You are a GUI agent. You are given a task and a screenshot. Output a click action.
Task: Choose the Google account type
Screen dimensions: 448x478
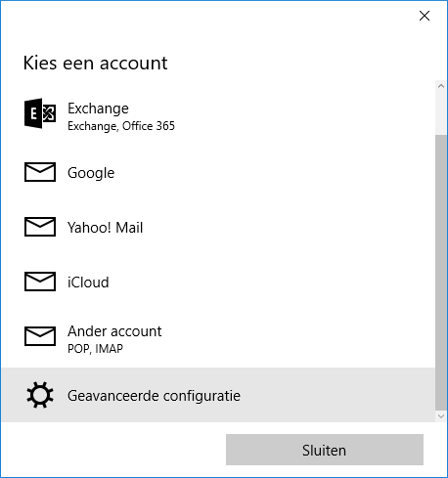point(218,172)
